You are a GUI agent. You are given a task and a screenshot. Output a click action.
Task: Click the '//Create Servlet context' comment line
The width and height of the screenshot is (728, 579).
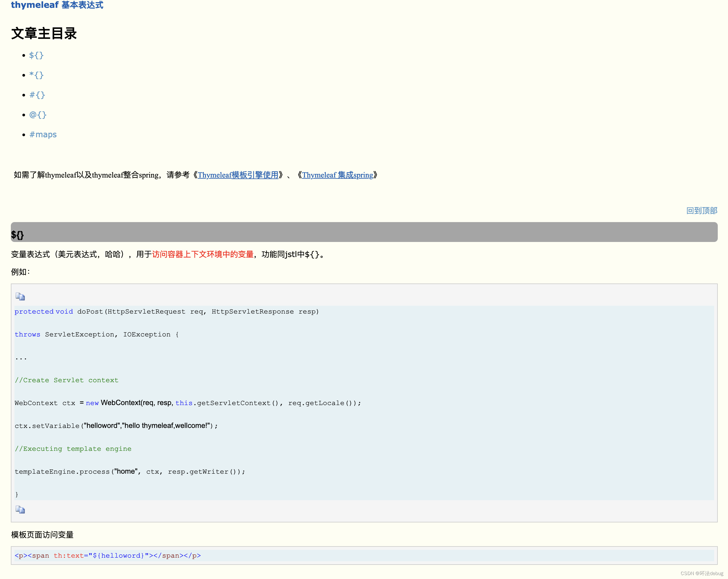[67, 380]
